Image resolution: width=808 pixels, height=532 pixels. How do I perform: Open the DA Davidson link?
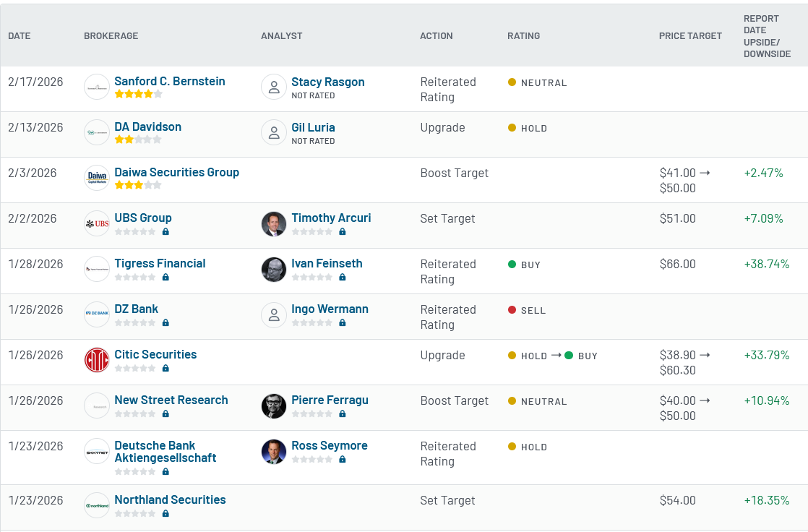[x=148, y=126]
